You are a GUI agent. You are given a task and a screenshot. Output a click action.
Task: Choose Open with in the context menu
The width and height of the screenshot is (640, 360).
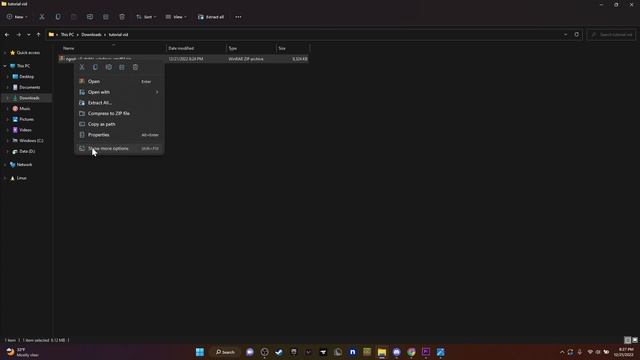(x=119, y=92)
